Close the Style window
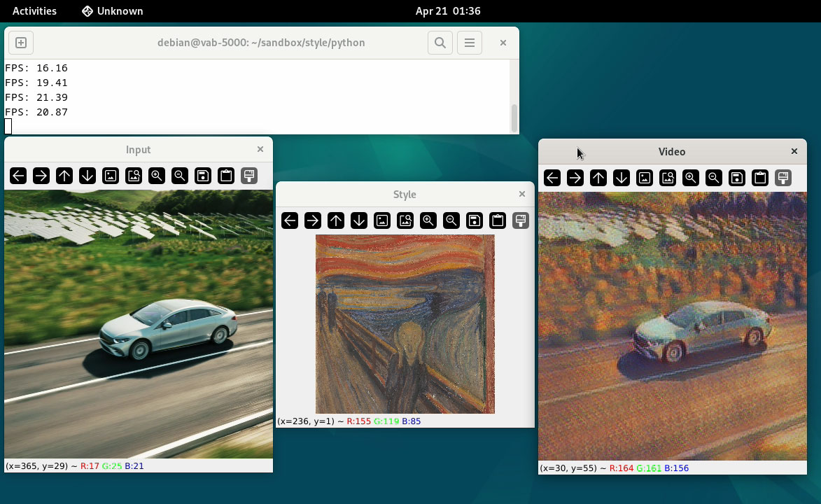The width and height of the screenshot is (821, 504). (x=522, y=195)
